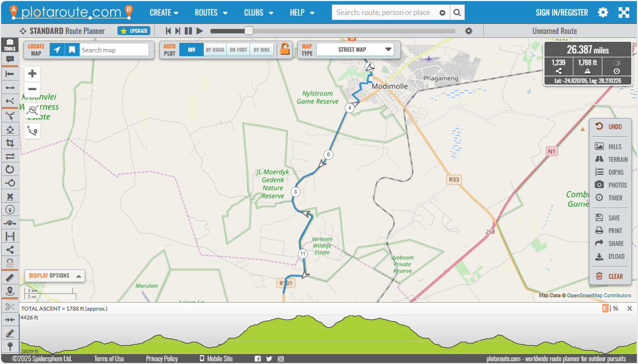Image resolution: width=638 pixels, height=364 pixels.
Task: Enter fullscreen mode
Action: [624, 12]
